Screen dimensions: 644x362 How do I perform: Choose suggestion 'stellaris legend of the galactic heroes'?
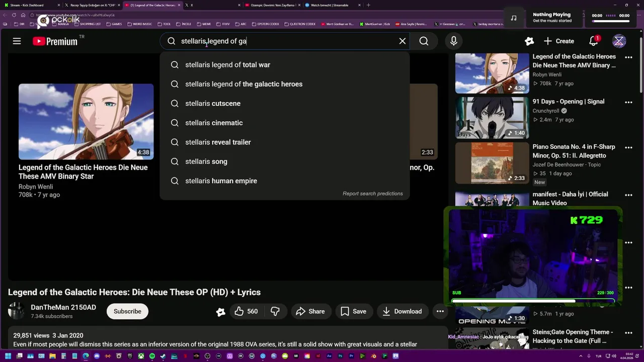(285, 84)
